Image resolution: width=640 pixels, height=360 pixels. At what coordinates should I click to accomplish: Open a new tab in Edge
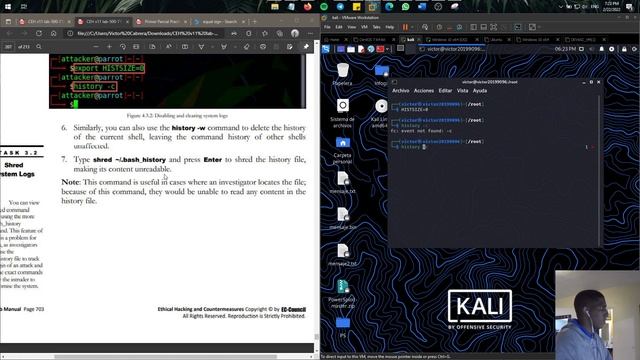[x=254, y=21]
